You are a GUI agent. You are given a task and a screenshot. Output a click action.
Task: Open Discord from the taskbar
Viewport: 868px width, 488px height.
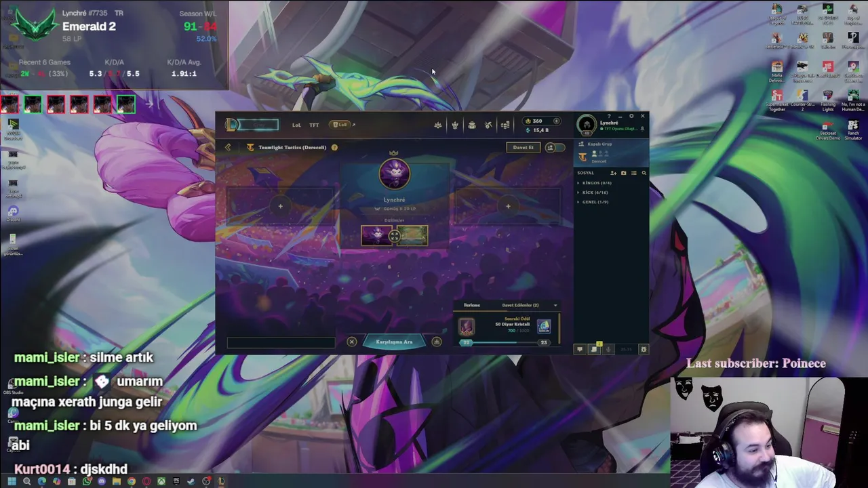pyautogui.click(x=102, y=482)
